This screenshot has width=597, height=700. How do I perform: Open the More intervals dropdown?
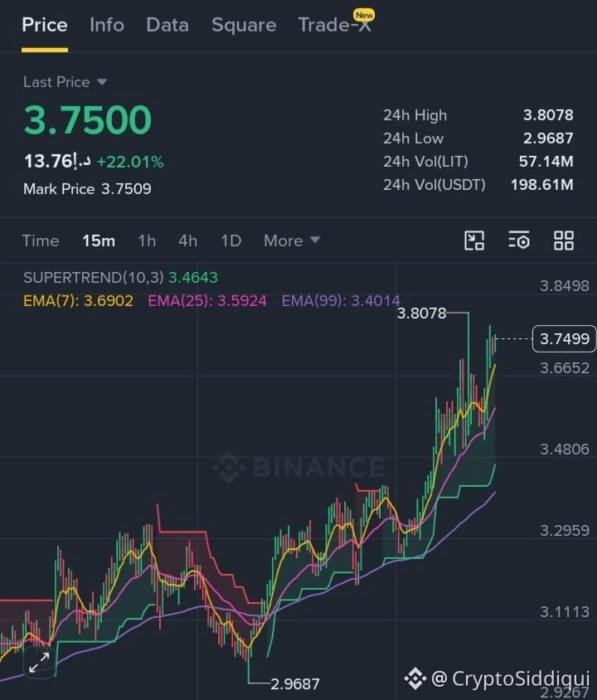pos(292,241)
